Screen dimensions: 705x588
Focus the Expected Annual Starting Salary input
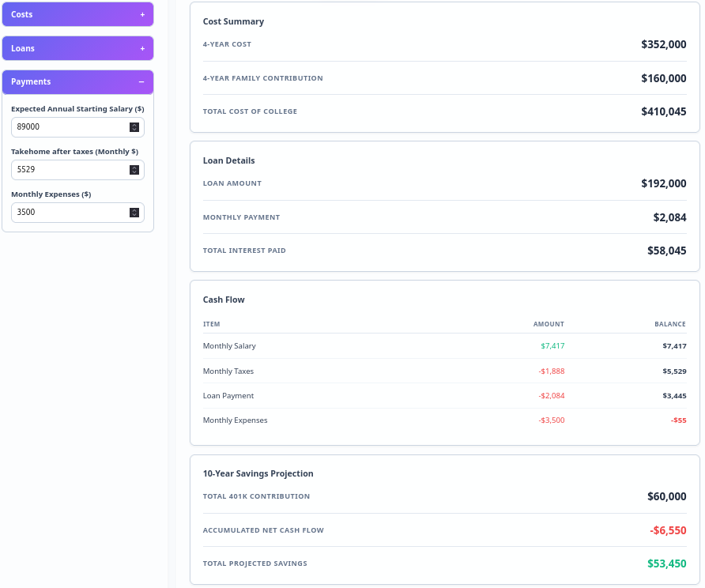click(70, 126)
